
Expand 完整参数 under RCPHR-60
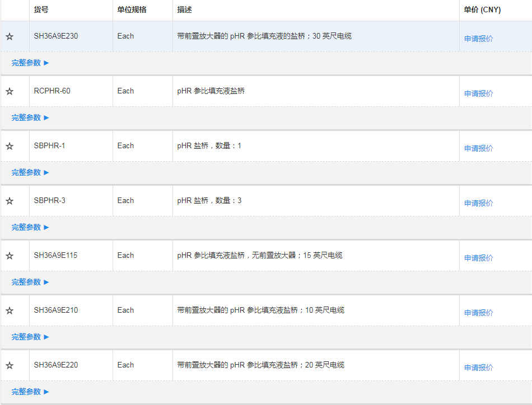coord(30,117)
